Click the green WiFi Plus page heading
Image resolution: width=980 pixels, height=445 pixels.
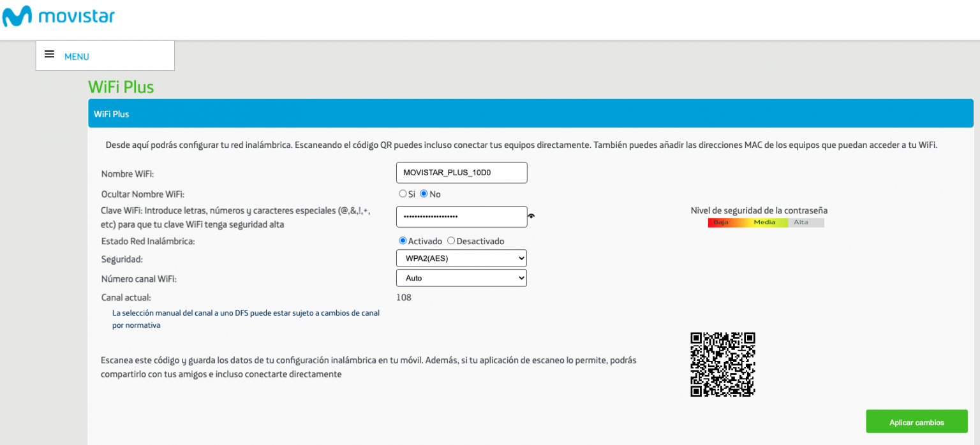coord(121,87)
